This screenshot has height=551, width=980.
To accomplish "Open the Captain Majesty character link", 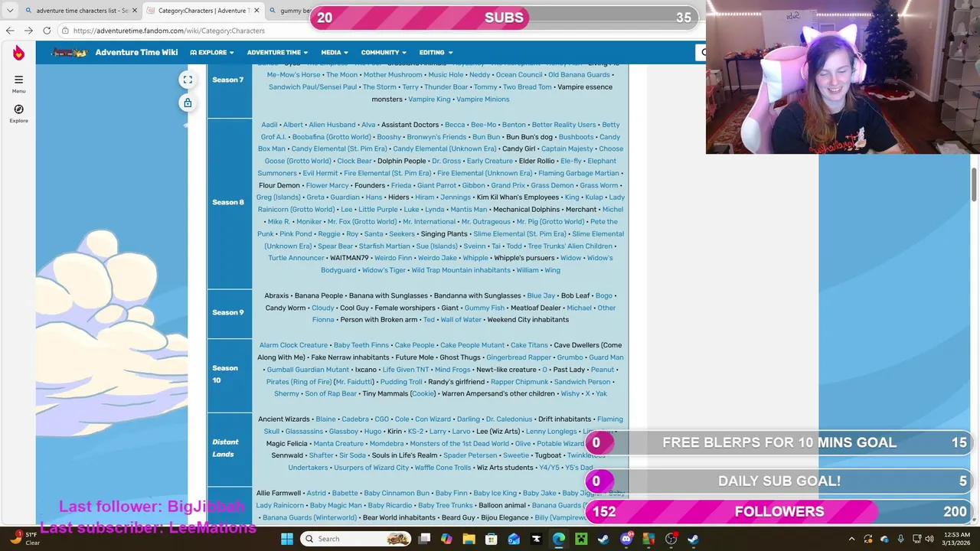I will tap(567, 148).
